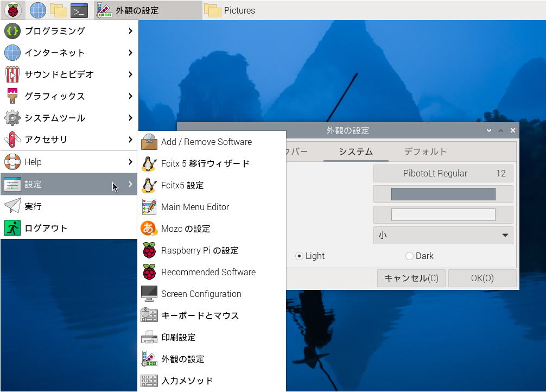The width and height of the screenshot is (546, 392).
Task: Launch Mozc の設定
Action: [185, 229]
